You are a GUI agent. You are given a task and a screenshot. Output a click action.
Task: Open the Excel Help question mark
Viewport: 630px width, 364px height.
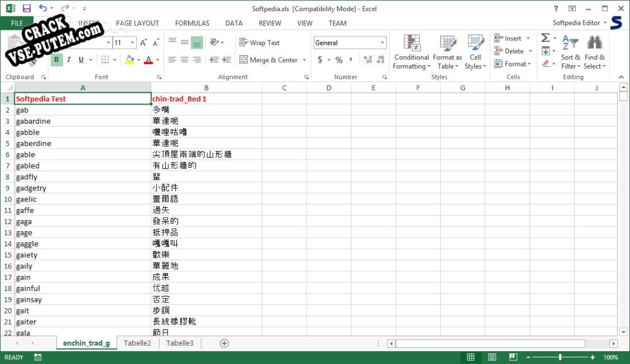(x=556, y=8)
